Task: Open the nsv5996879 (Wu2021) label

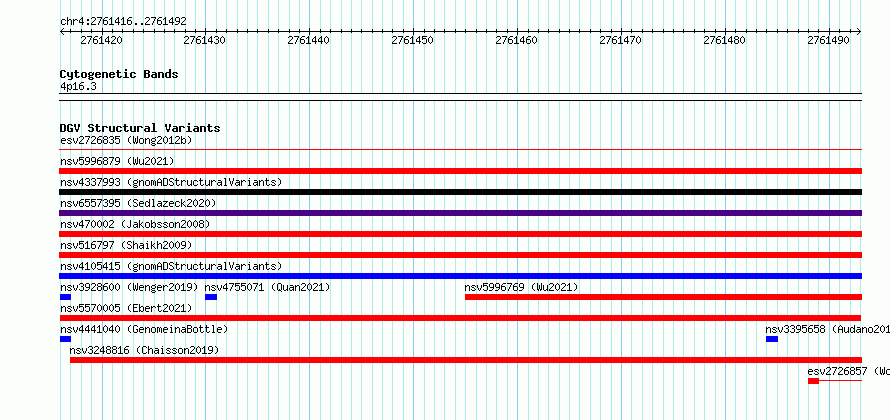Action: (117, 161)
